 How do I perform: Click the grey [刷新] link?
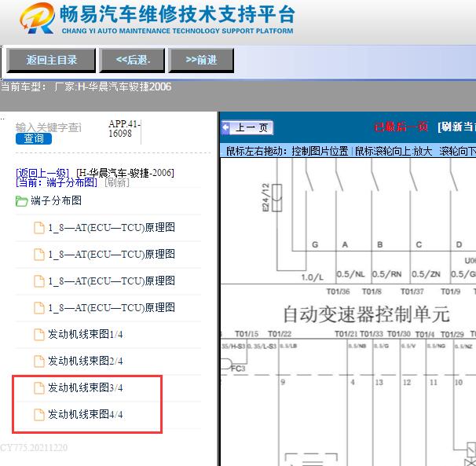pos(117,182)
